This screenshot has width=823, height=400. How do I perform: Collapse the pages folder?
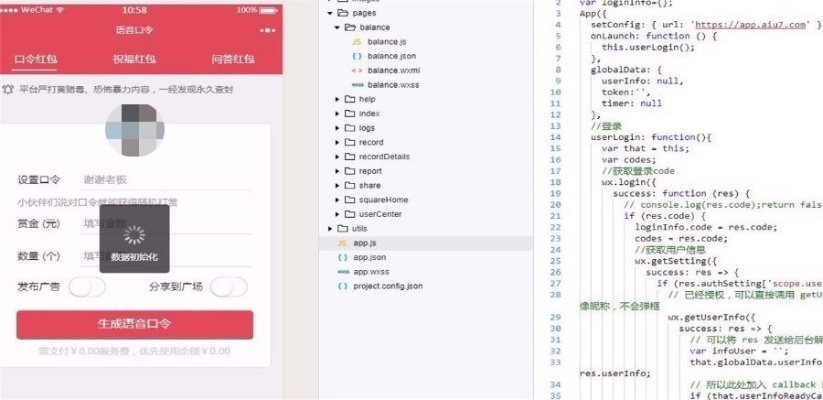[x=329, y=14]
